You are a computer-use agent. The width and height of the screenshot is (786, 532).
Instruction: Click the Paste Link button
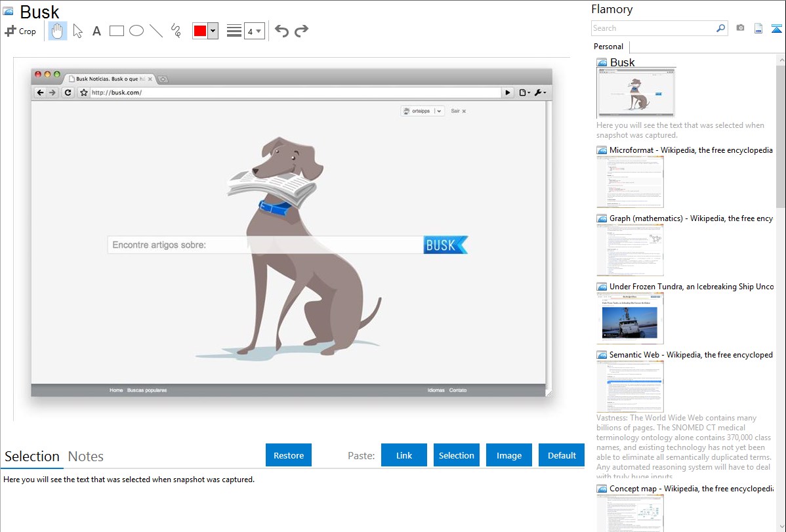pos(404,455)
